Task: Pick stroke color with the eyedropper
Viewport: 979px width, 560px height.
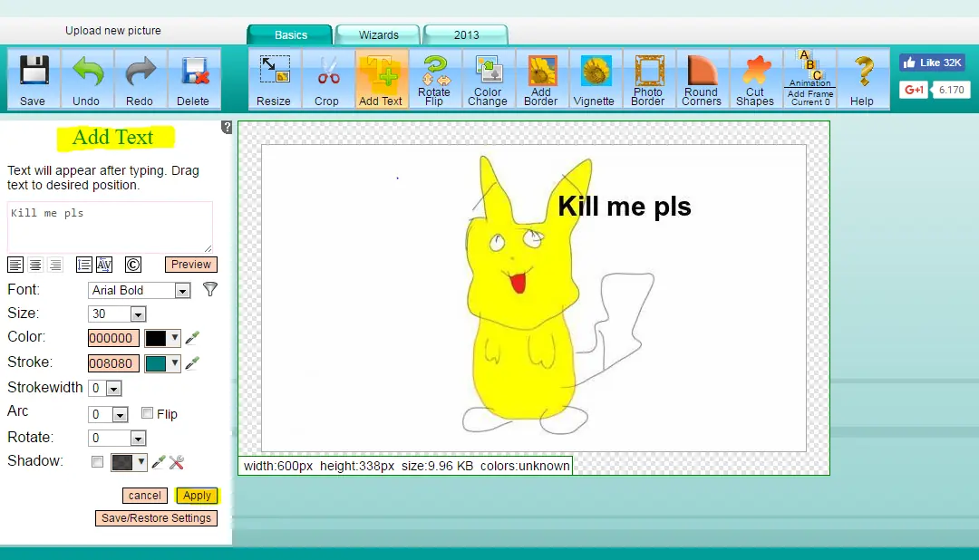Action: (x=192, y=362)
